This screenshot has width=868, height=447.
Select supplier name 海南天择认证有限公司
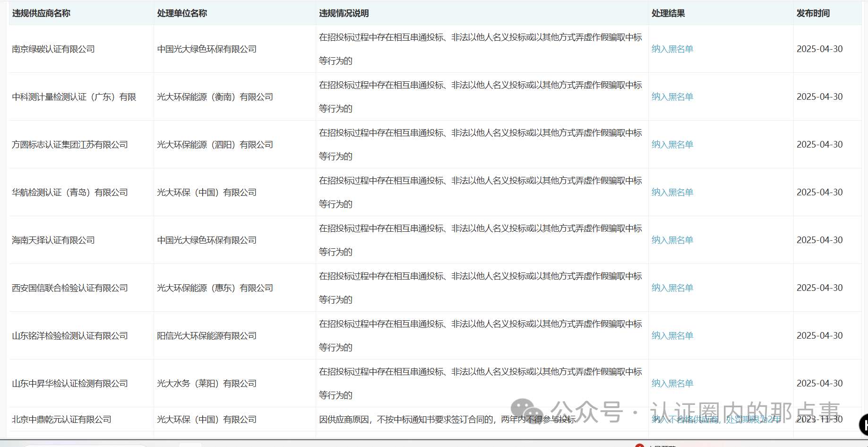coord(53,240)
